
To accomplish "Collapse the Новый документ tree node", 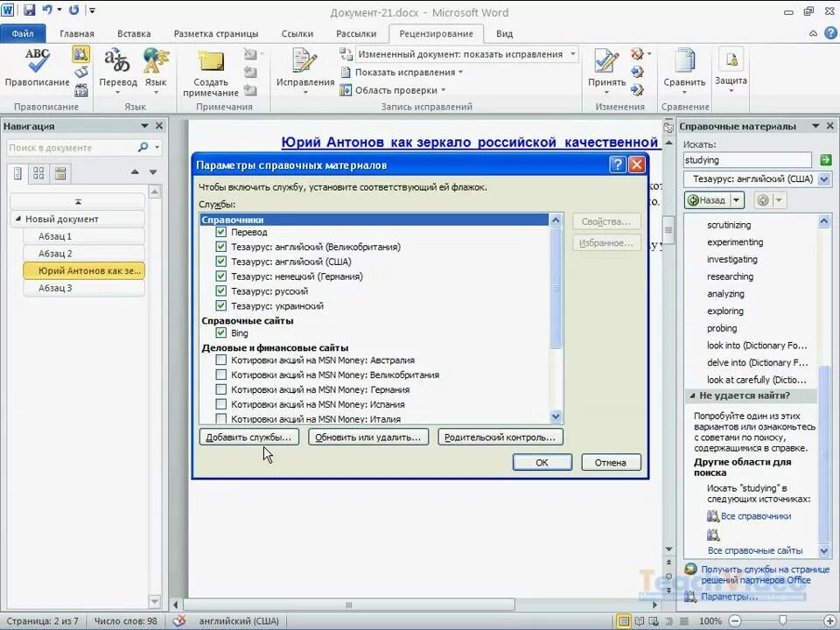I will pos(17,219).
